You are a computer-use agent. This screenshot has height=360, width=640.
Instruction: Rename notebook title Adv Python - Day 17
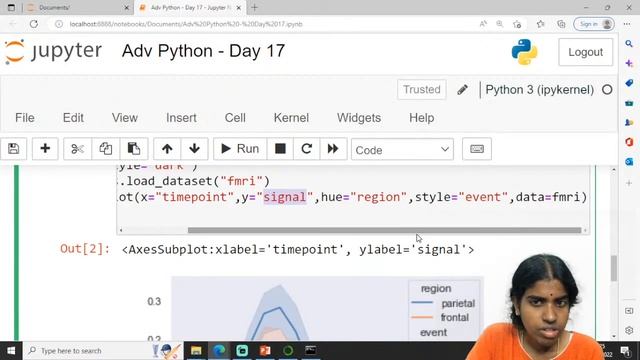click(x=203, y=51)
